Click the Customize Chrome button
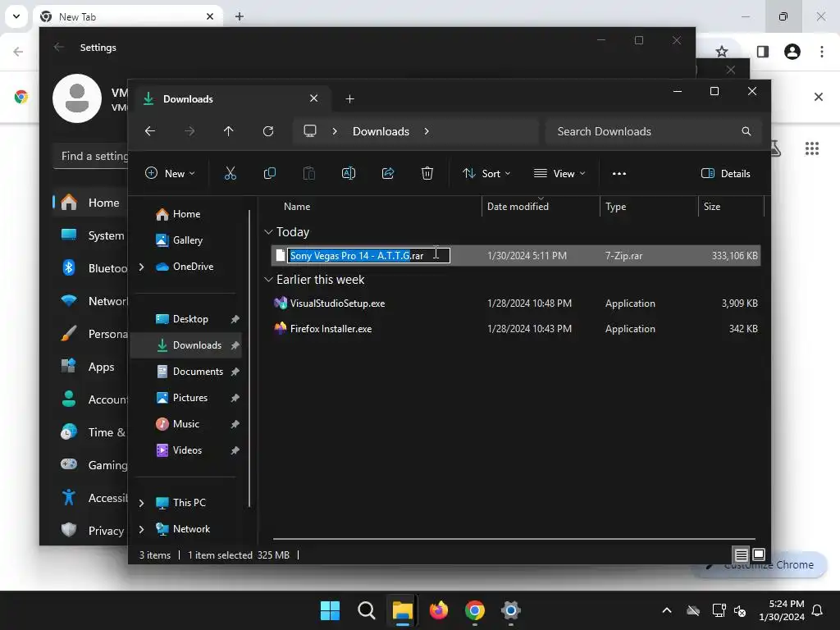The image size is (840, 630). point(760,564)
